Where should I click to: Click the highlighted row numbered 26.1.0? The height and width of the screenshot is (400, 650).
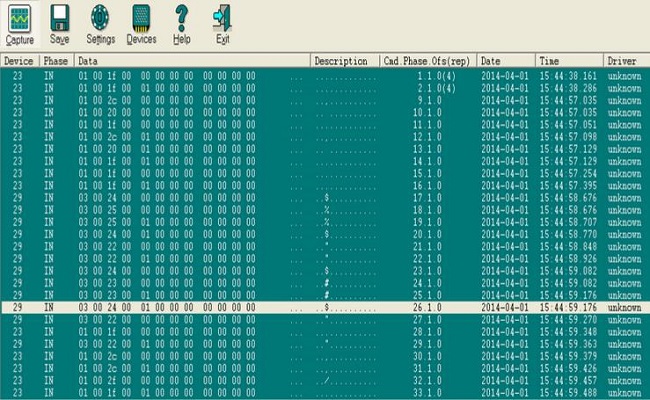[325, 308]
